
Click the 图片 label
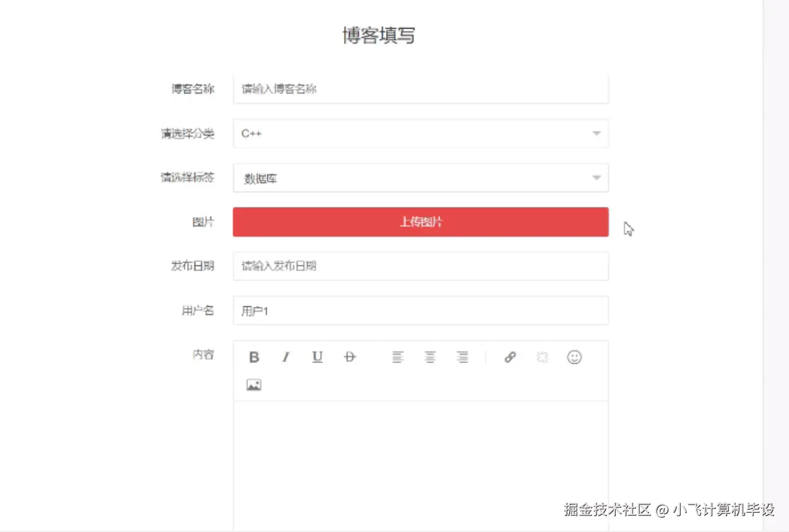pyautogui.click(x=203, y=222)
